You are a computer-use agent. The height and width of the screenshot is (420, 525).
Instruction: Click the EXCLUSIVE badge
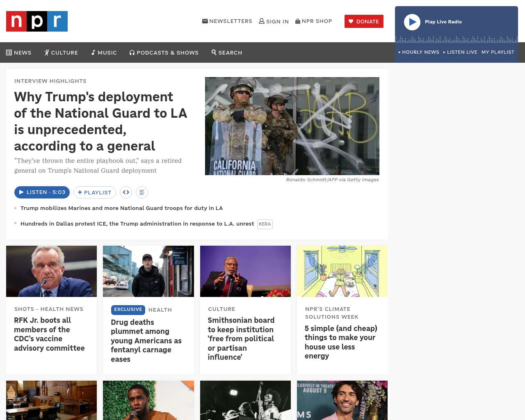128,310
